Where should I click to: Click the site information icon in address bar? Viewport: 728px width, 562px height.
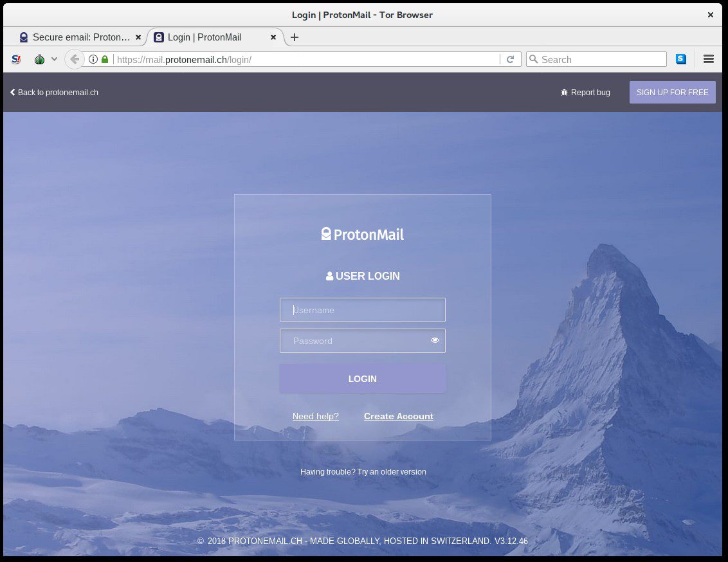click(93, 59)
